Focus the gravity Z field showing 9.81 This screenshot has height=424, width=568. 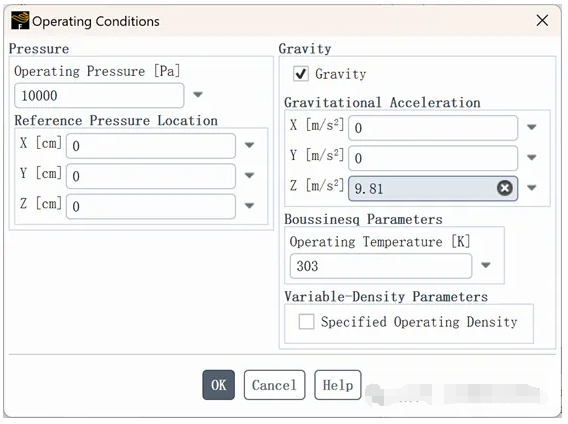click(x=422, y=188)
